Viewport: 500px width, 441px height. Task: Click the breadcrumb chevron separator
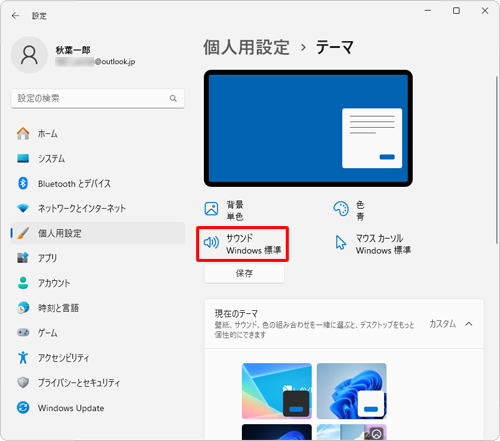click(303, 48)
